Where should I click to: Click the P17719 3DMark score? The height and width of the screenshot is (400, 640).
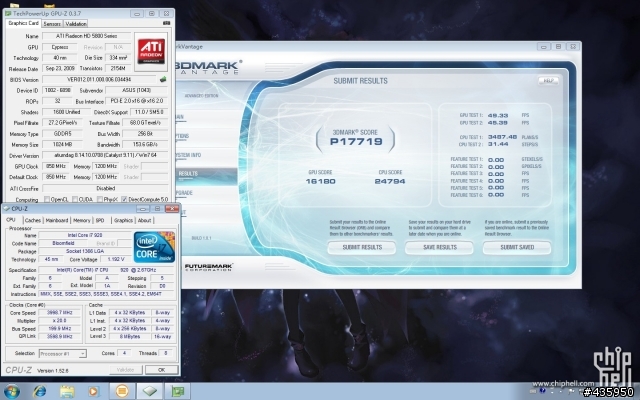356,142
